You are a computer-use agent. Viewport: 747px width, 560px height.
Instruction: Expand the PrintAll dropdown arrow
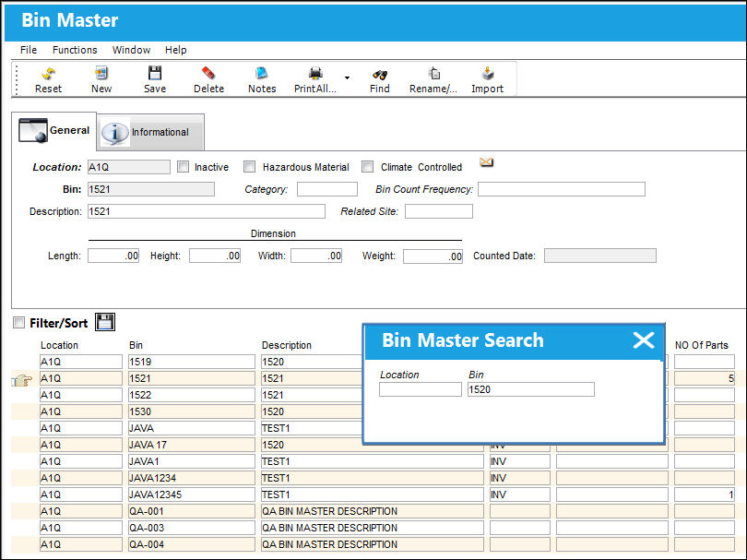tap(347, 77)
